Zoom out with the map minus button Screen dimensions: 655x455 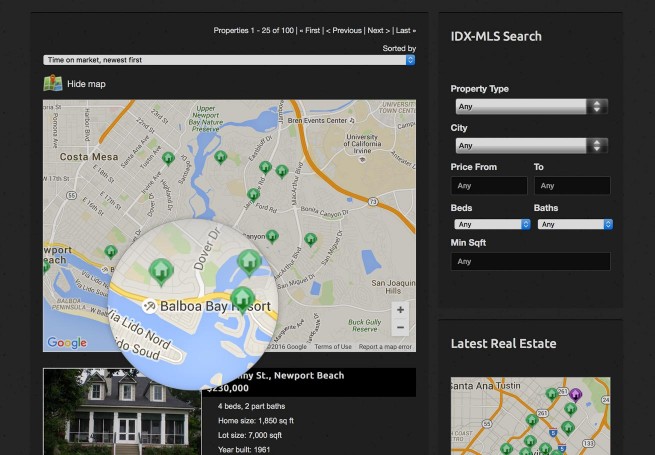(x=400, y=327)
